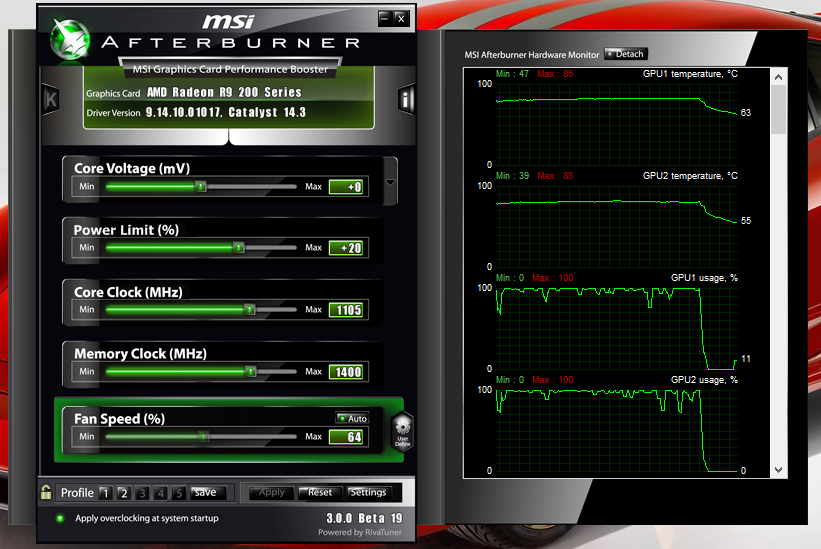Click the GPU2 usage graph
This screenshot has width=821, height=549.
616,431
